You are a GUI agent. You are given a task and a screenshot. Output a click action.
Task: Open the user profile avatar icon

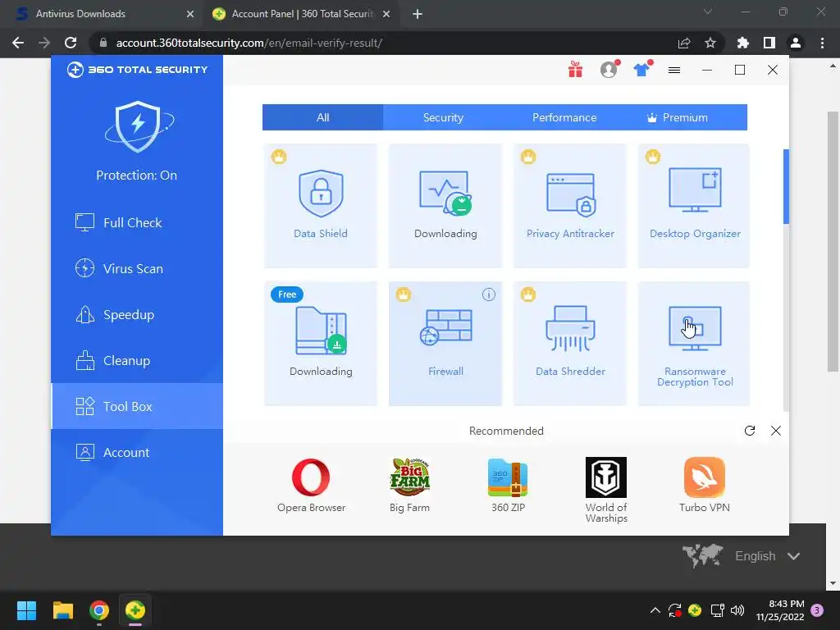(609, 69)
